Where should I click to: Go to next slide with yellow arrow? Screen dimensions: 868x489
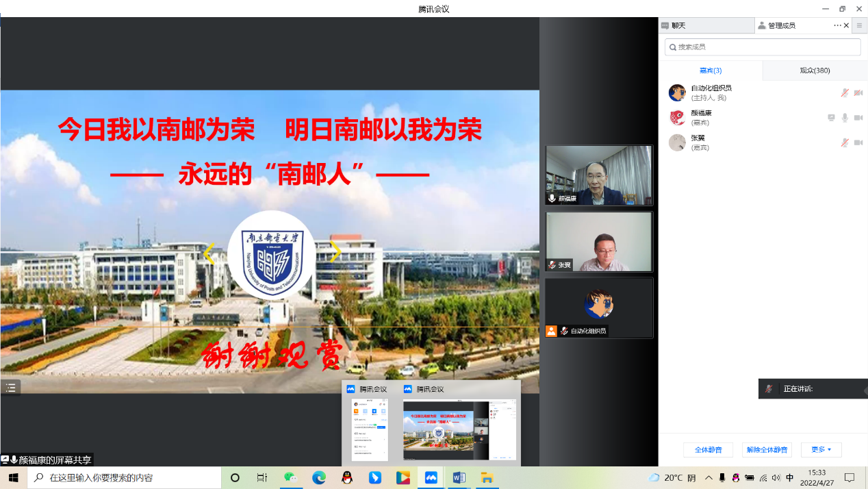(x=335, y=252)
